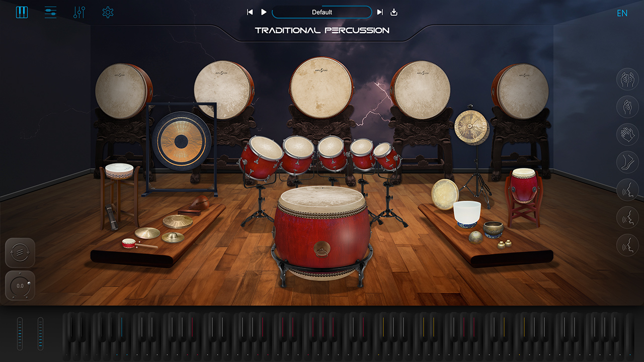Hit the large black framed gong
644x362 pixels.
click(x=181, y=141)
